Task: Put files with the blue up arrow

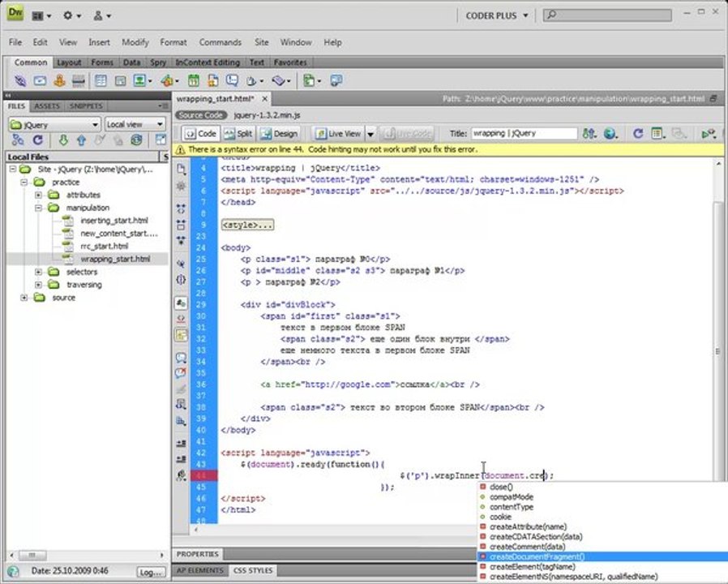Action: [81, 140]
